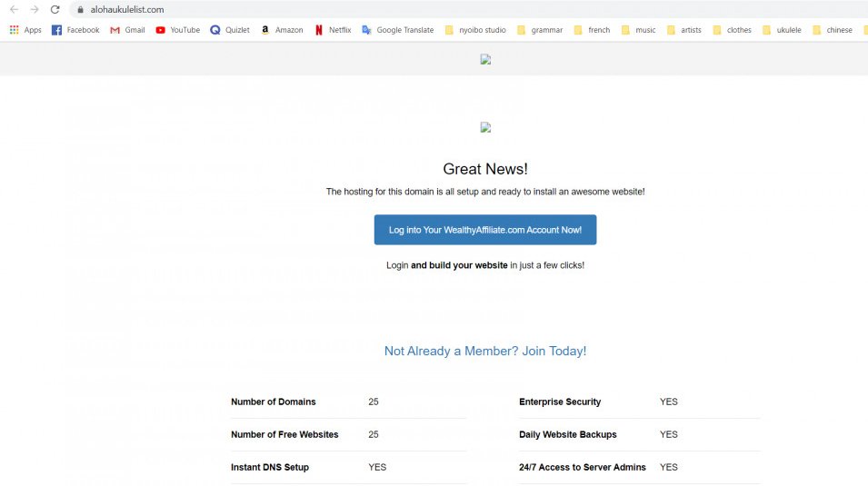
Task: Click YES beside Instant DNS Setup
Action: [377, 467]
